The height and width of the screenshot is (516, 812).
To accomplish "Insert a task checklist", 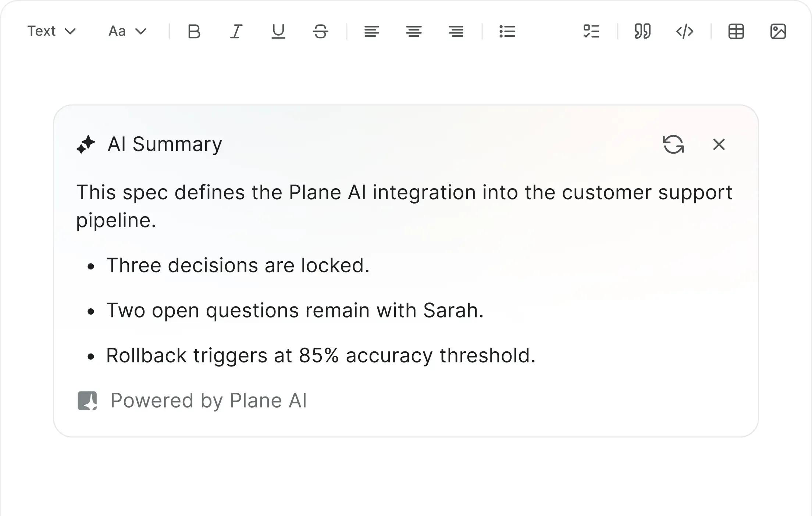I will click(591, 32).
